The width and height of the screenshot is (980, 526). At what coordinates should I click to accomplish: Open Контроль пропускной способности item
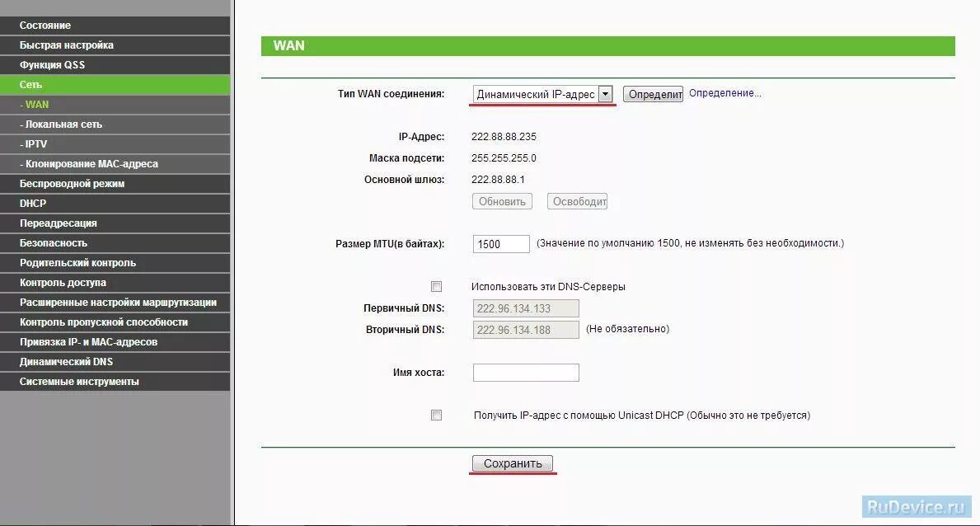115,322
